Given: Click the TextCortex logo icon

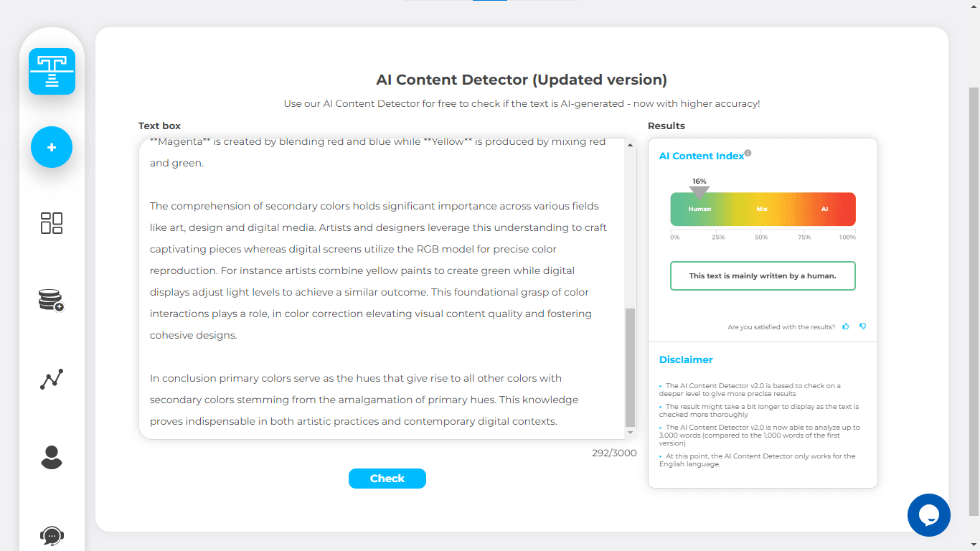Looking at the screenshot, I should pyautogui.click(x=52, y=72).
